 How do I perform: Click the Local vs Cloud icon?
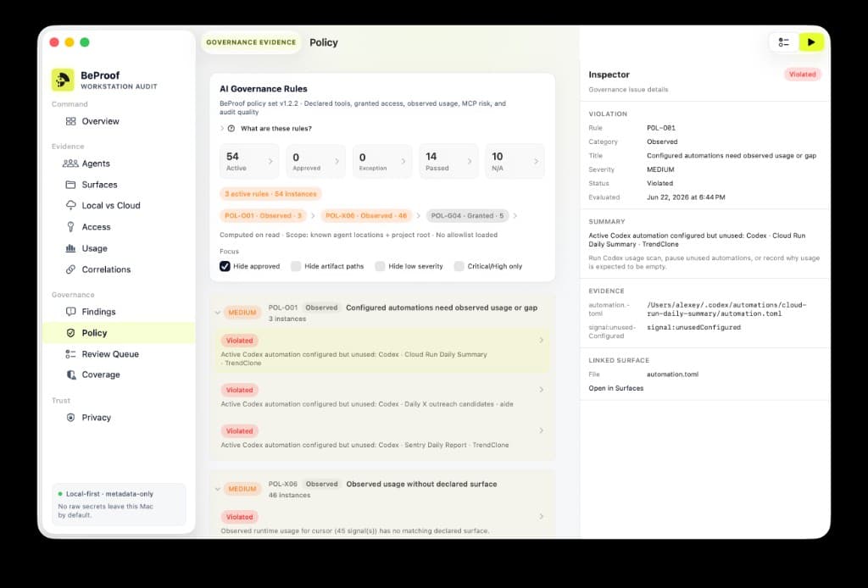point(71,205)
